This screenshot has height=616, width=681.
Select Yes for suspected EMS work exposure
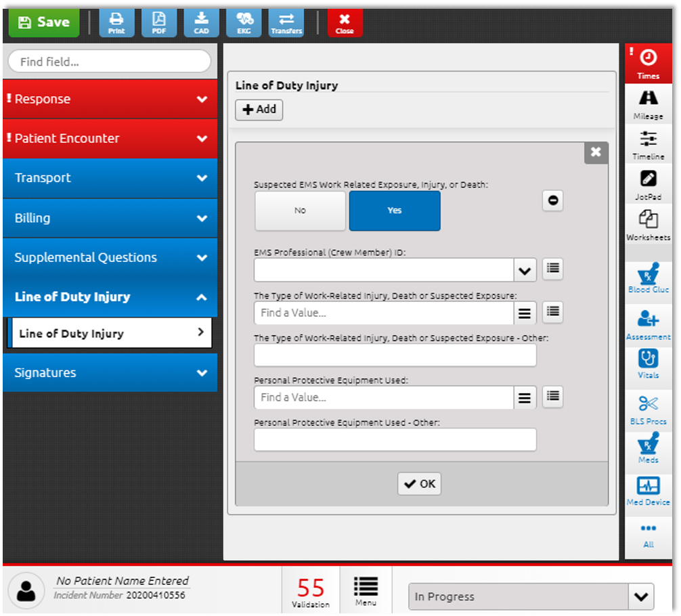pyautogui.click(x=395, y=211)
